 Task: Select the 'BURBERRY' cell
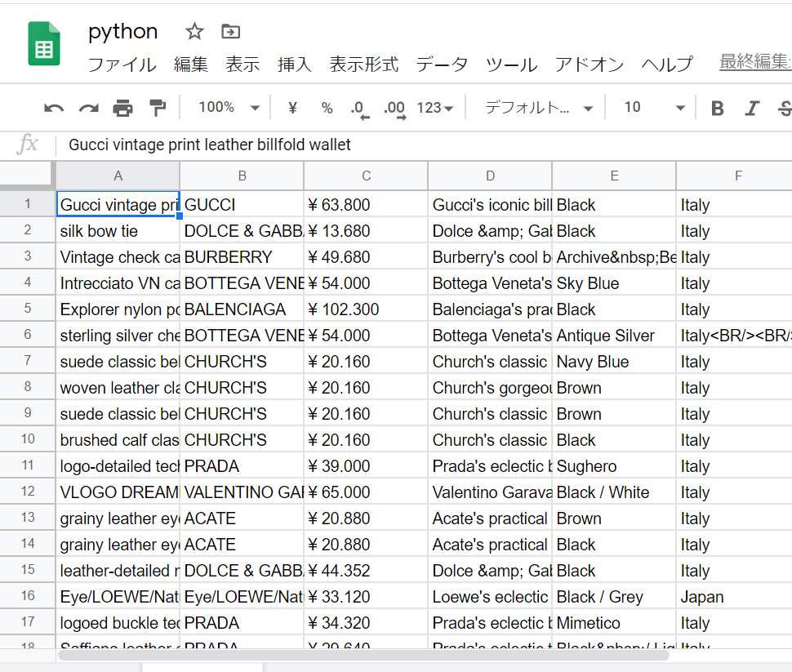[x=242, y=256]
